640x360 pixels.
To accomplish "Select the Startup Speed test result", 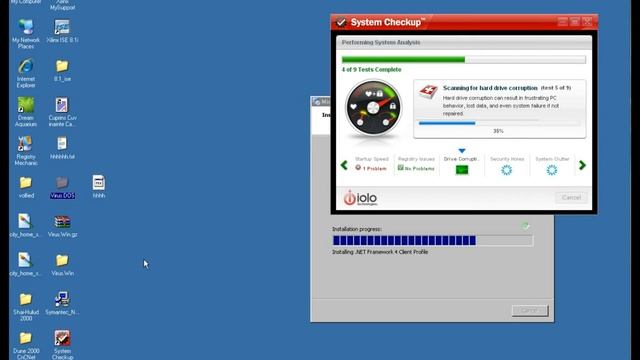I will 371,164.
